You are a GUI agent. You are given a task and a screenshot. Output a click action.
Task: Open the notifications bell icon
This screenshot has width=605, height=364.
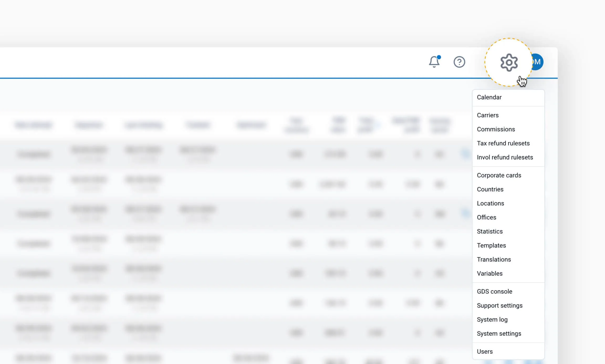434,62
